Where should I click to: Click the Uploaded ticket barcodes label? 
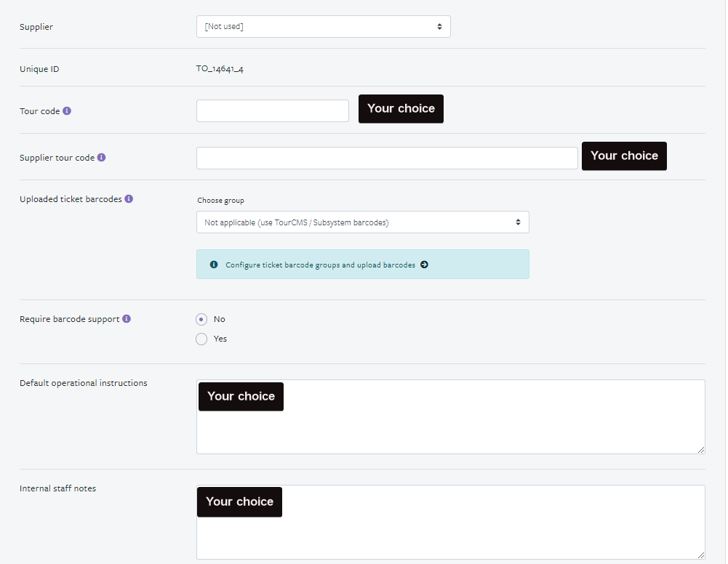click(71, 198)
